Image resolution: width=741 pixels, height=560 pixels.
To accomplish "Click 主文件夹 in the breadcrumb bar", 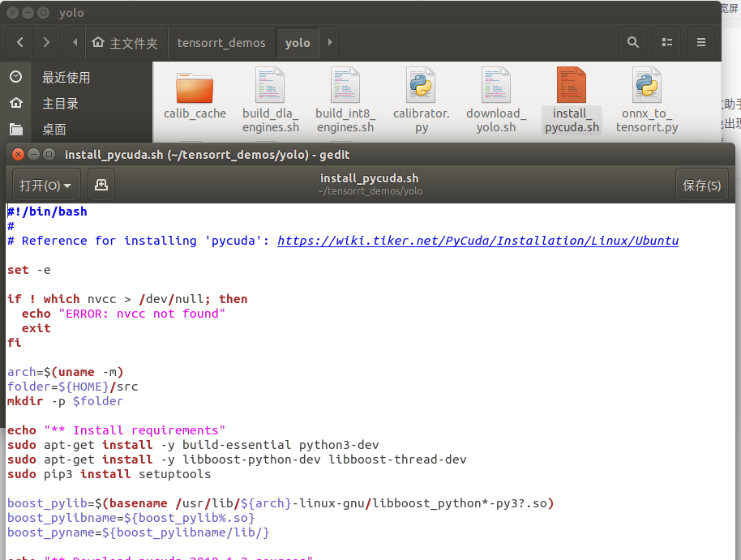I will pos(126,42).
